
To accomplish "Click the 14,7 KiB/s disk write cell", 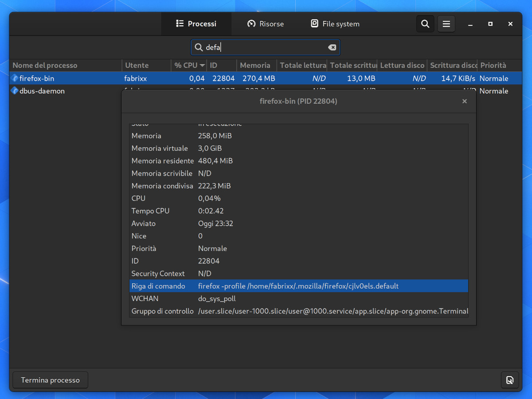I will (x=458, y=78).
